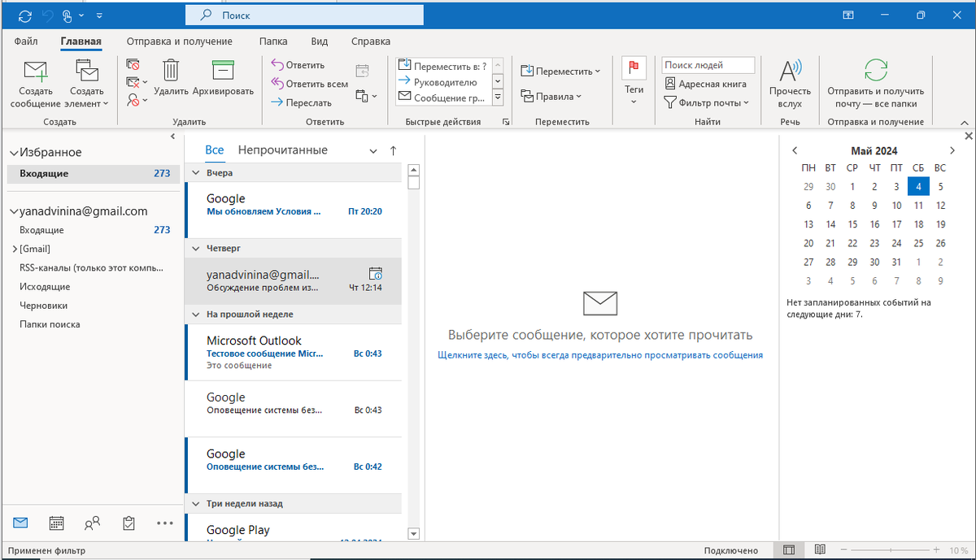The image size is (976, 560).
Task: Click link to always preview messages
Action: [599, 355]
